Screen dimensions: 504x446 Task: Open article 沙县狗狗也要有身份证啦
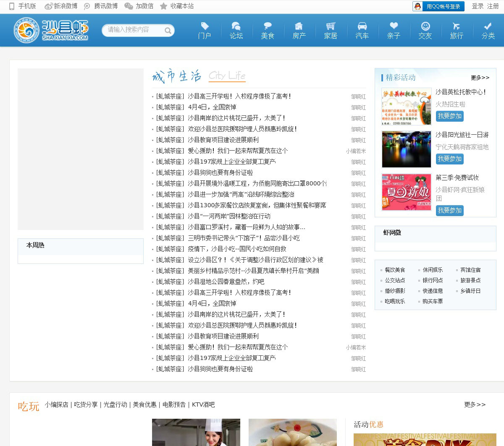pos(220,172)
